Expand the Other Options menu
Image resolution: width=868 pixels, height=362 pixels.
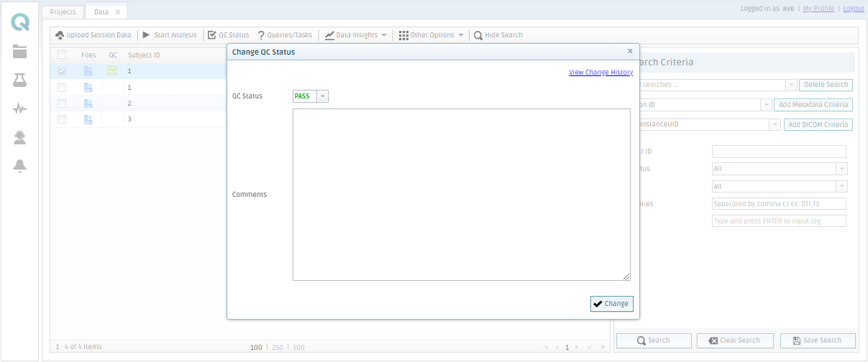pyautogui.click(x=431, y=35)
